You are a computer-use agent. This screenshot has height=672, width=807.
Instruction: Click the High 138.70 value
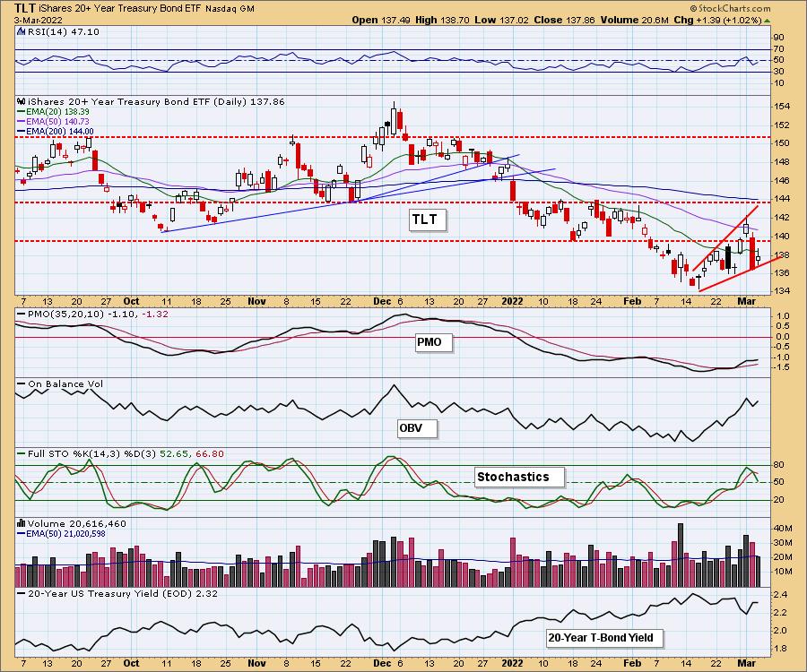pyautogui.click(x=442, y=20)
